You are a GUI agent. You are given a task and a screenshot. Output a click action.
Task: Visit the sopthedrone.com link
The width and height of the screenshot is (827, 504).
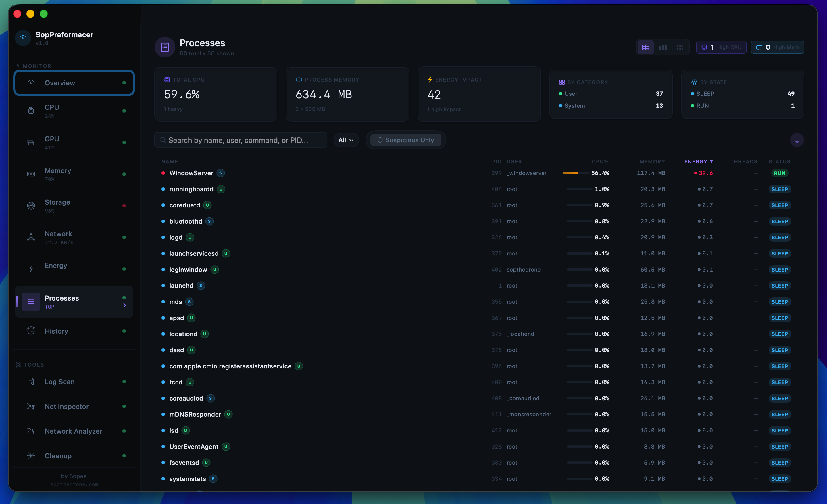pyautogui.click(x=74, y=484)
